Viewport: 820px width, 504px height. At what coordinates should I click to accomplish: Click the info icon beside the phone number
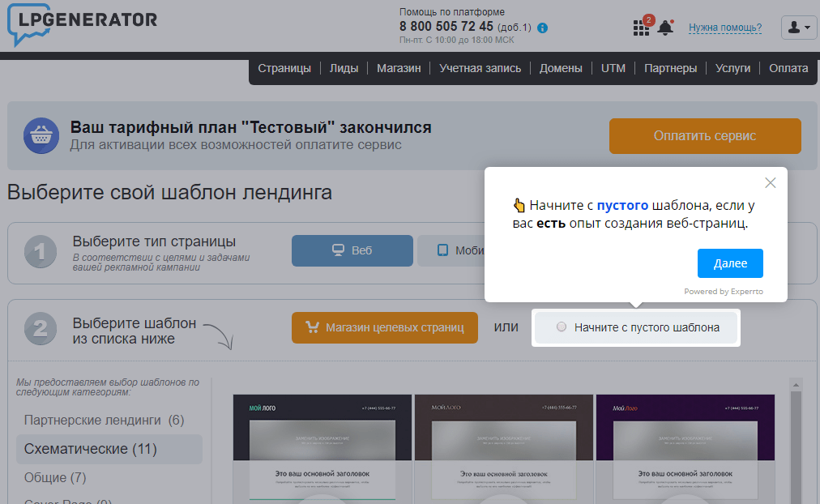pos(541,27)
